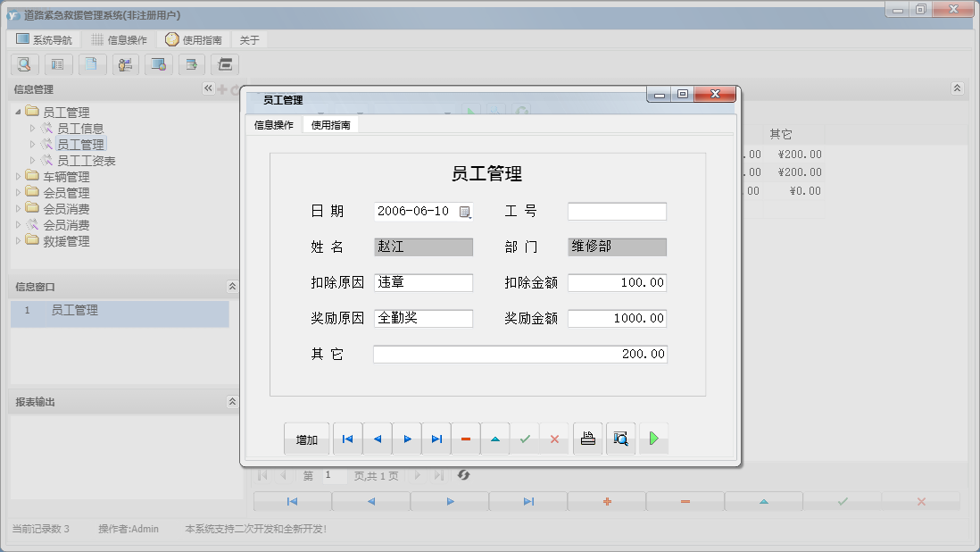Open the 系统导航 menu

pos(41,38)
